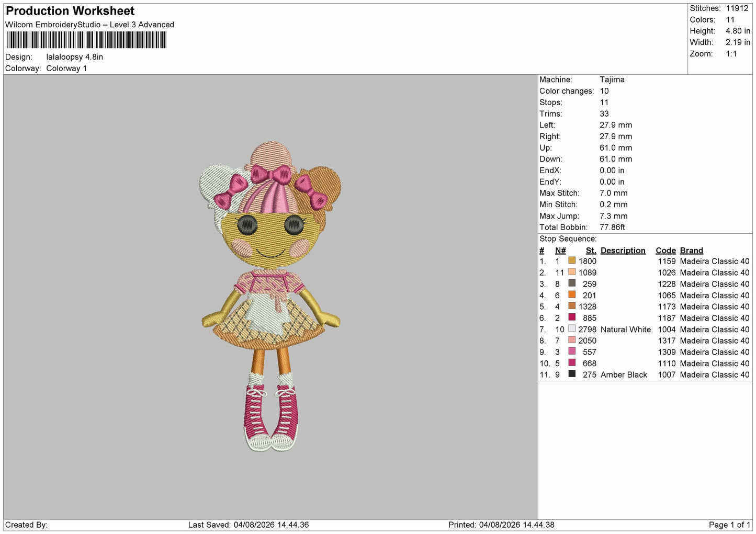Click the 'Colorway 1' value

tap(66, 69)
